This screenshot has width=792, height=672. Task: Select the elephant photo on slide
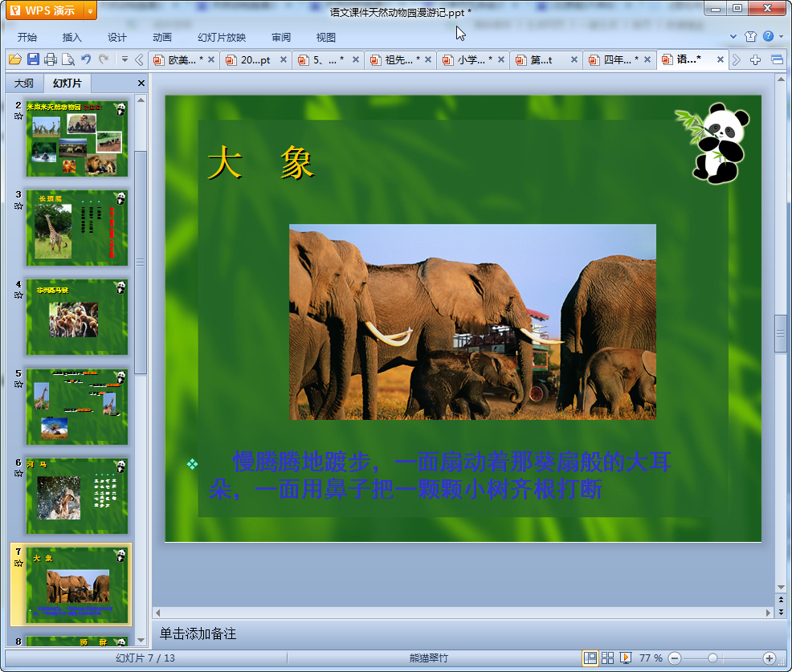(472, 322)
